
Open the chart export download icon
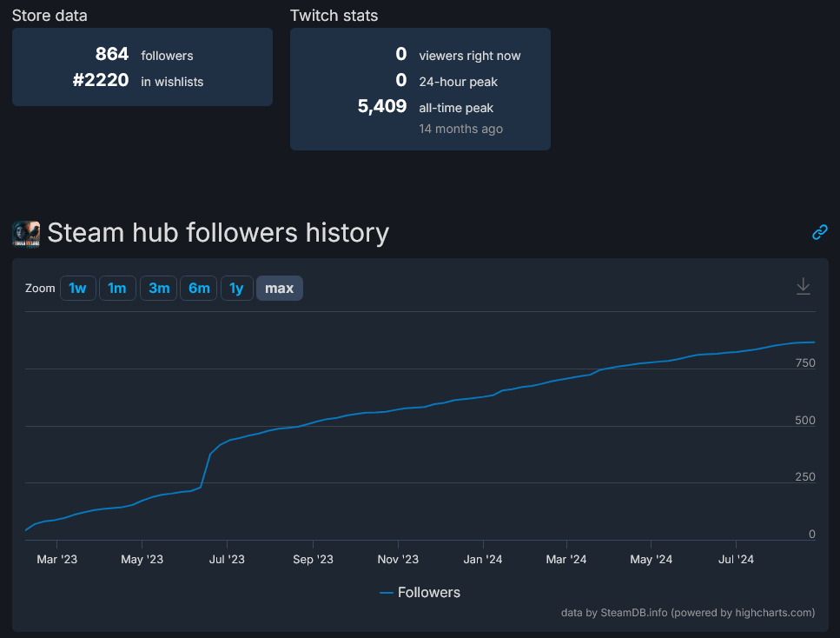[x=804, y=287]
